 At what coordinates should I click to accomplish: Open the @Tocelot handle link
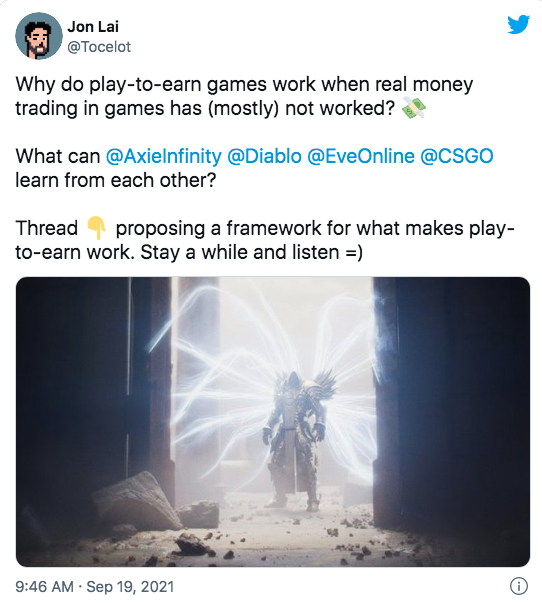[x=99, y=47]
